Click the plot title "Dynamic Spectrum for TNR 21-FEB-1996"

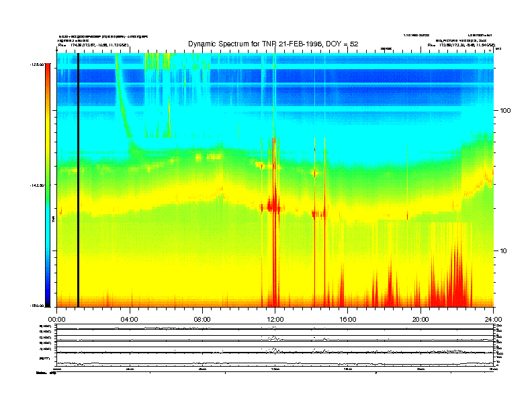click(x=255, y=44)
